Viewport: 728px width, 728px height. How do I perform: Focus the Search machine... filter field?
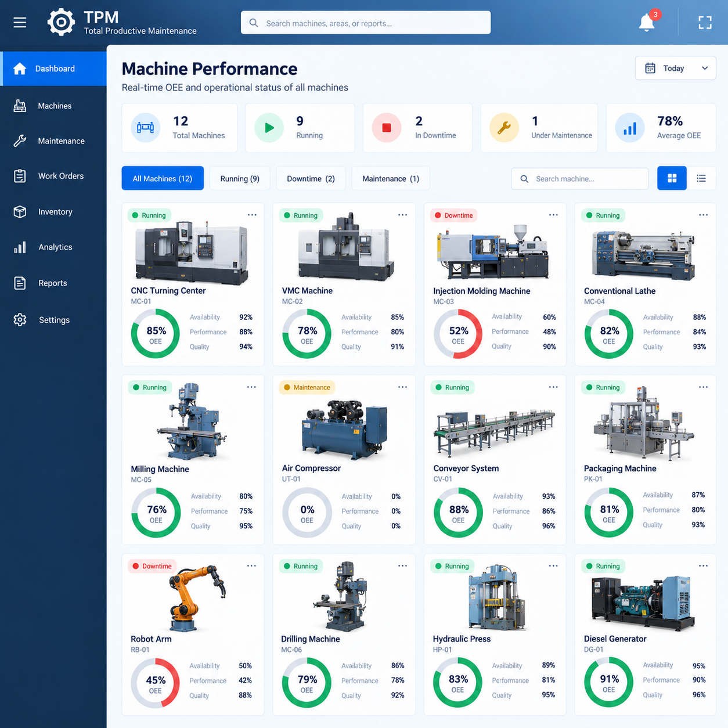[x=579, y=179]
